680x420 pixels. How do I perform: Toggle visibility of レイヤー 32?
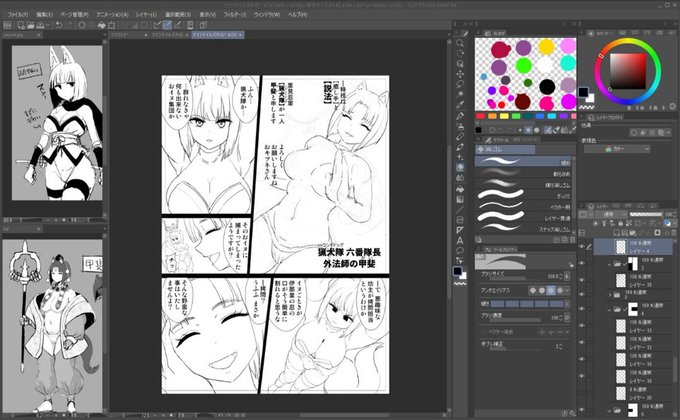582,343
